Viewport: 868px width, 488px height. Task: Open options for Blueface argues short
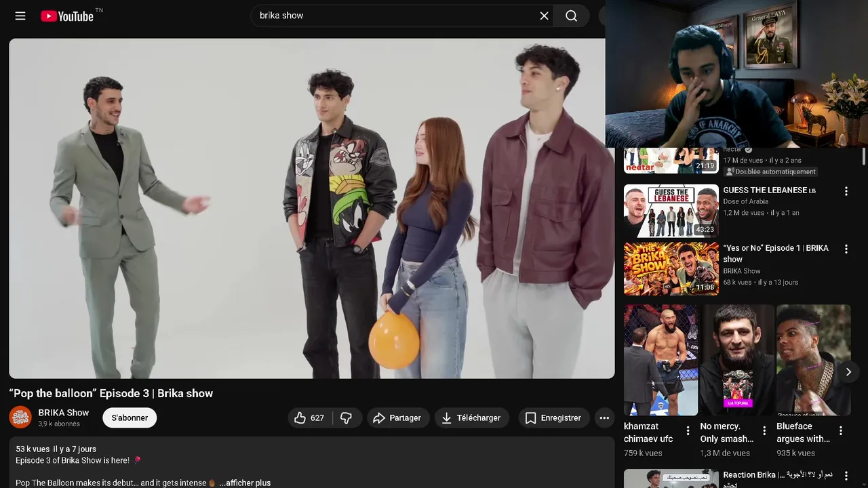click(x=841, y=430)
